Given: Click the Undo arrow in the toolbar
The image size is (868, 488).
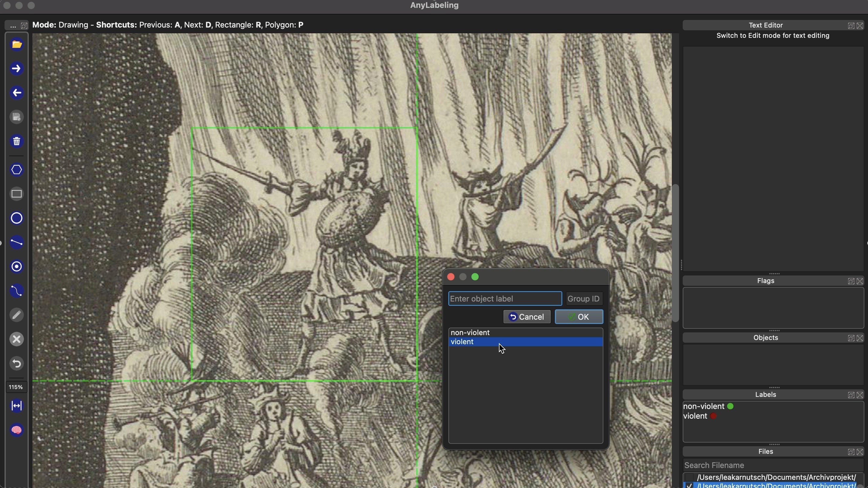Looking at the screenshot, I should point(17,364).
